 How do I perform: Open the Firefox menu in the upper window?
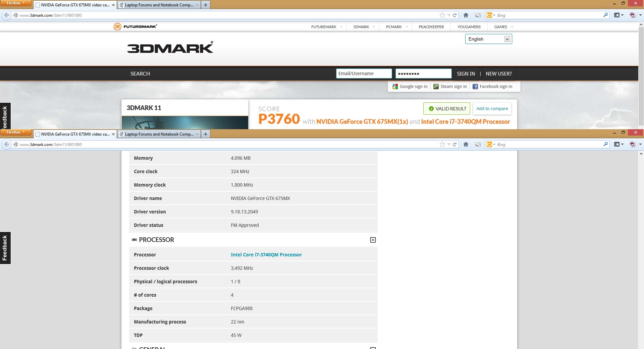(15, 3)
